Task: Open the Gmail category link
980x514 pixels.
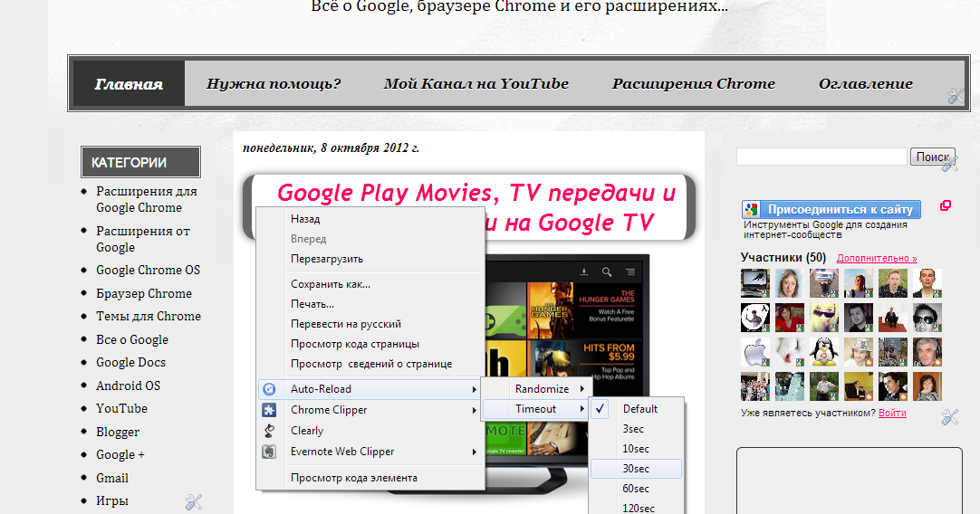Action: click(x=112, y=479)
